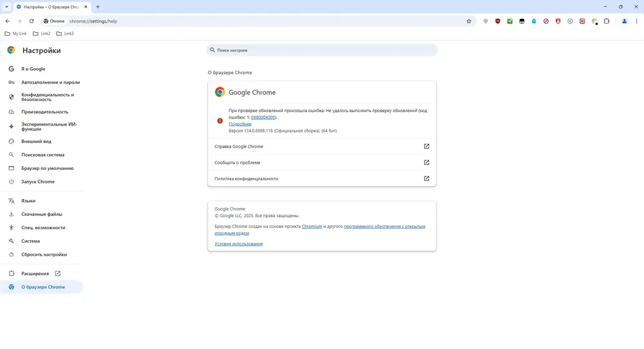Open Поисковая система section

[41, 155]
